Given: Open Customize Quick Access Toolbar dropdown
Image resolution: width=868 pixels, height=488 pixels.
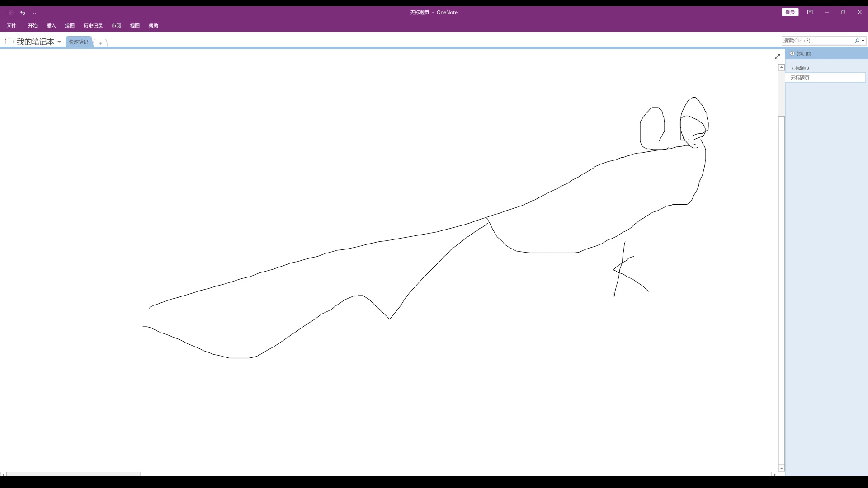Looking at the screenshot, I should click(x=34, y=13).
